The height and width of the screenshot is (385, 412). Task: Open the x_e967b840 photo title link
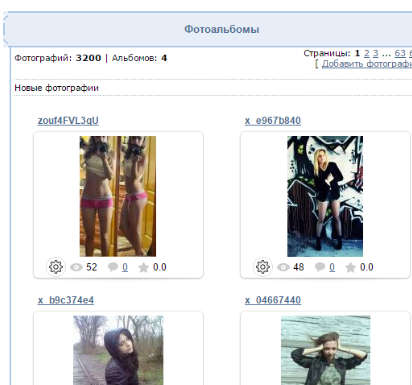(273, 120)
